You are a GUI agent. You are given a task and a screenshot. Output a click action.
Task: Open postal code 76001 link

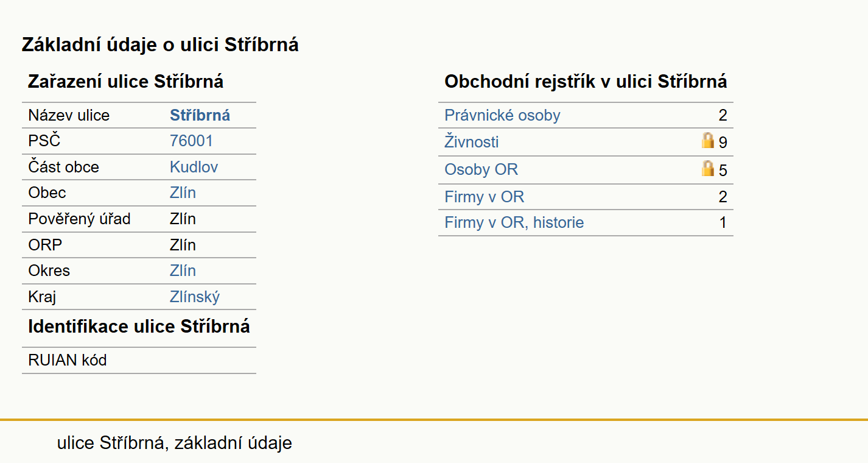pyautogui.click(x=191, y=141)
